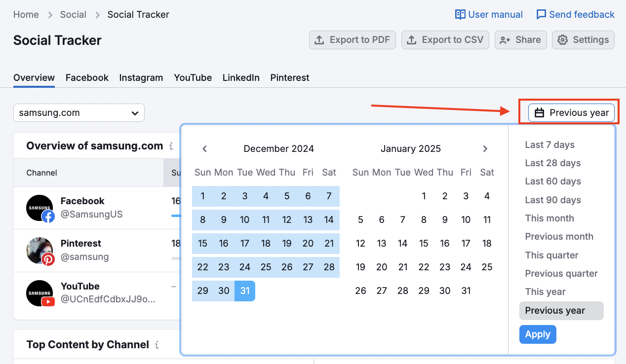Click the Send feedback speech bubble icon
Viewport: 626px width, 364px height.
point(541,14)
